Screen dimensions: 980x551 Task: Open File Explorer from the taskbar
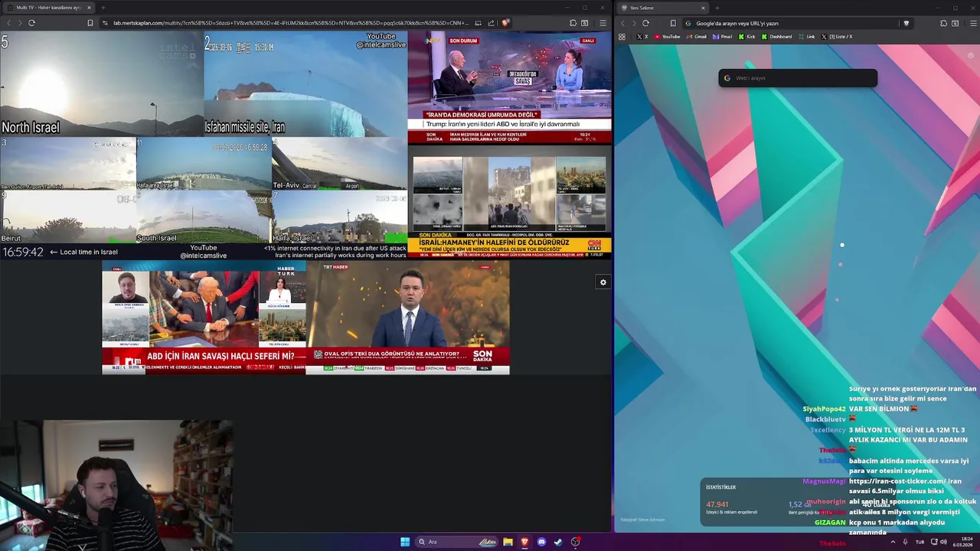(x=508, y=542)
